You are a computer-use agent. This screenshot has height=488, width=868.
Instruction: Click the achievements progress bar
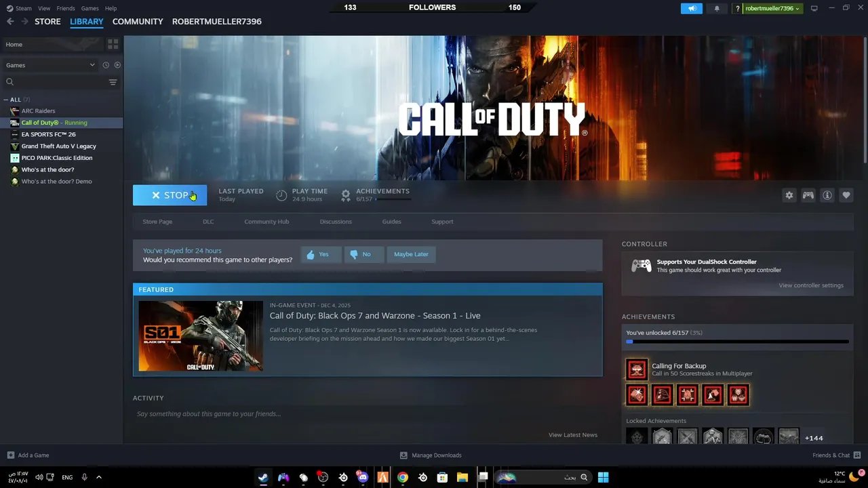click(737, 342)
